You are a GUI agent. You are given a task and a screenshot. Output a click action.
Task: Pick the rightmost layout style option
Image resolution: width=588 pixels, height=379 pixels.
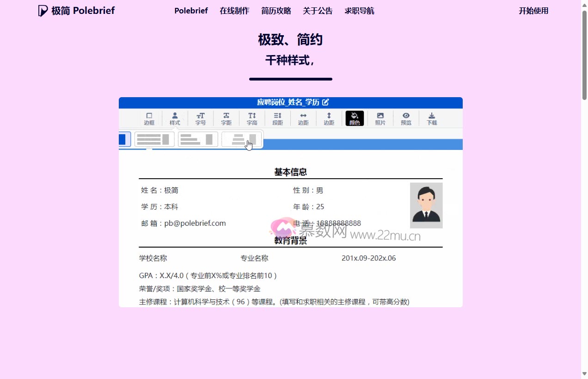coord(242,139)
